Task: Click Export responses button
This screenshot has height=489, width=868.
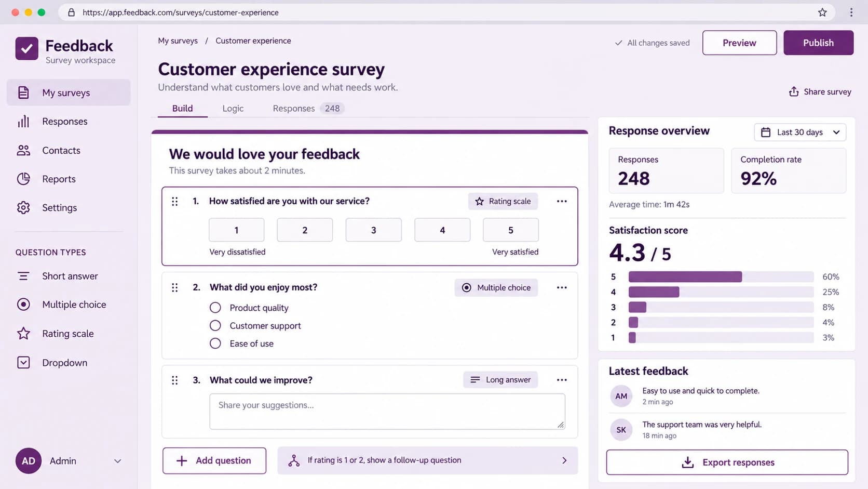Action: coord(727,462)
